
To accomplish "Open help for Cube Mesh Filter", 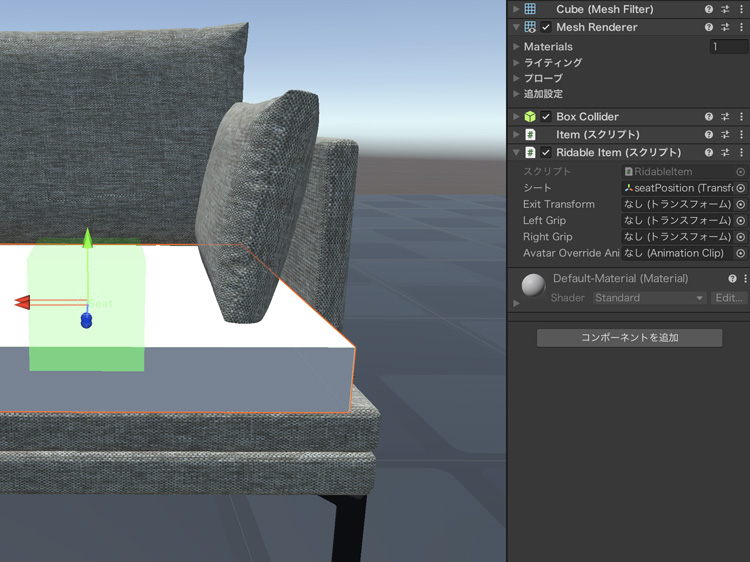I will (709, 9).
